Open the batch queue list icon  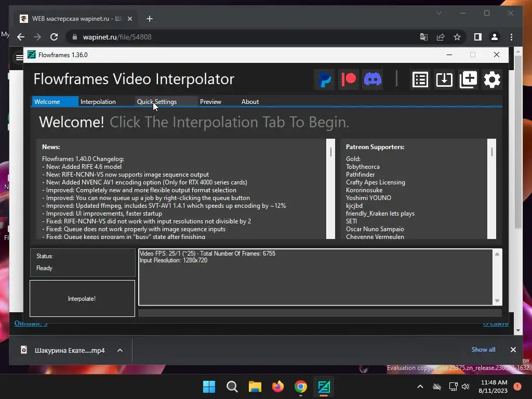pyautogui.click(x=420, y=79)
